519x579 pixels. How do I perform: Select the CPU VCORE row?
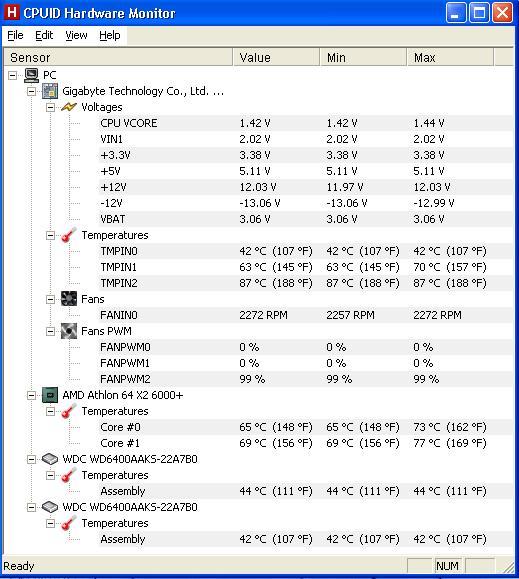258,123
